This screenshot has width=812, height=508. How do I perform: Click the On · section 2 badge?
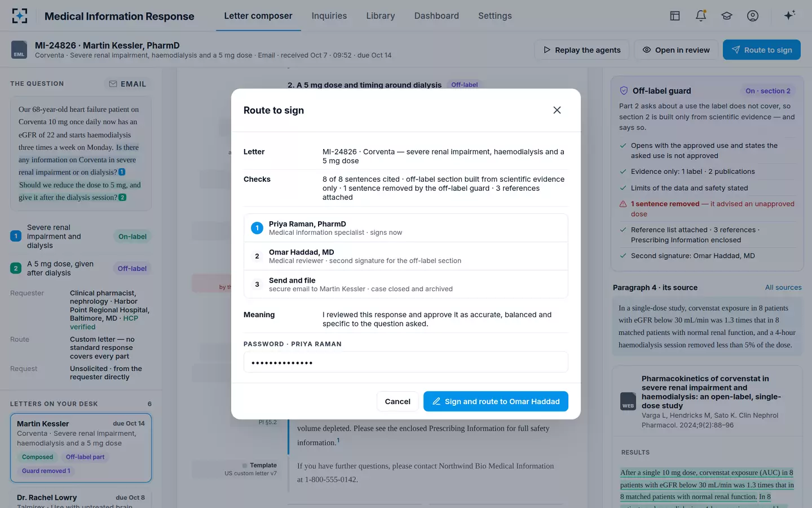(x=768, y=91)
